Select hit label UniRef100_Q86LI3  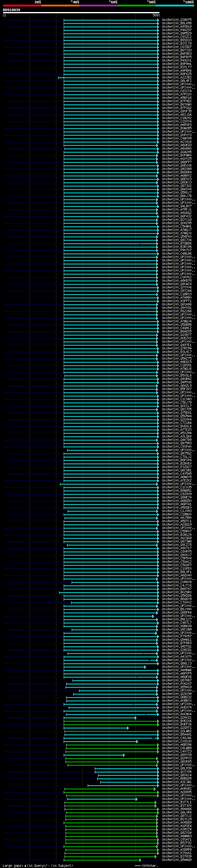[177, 663]
